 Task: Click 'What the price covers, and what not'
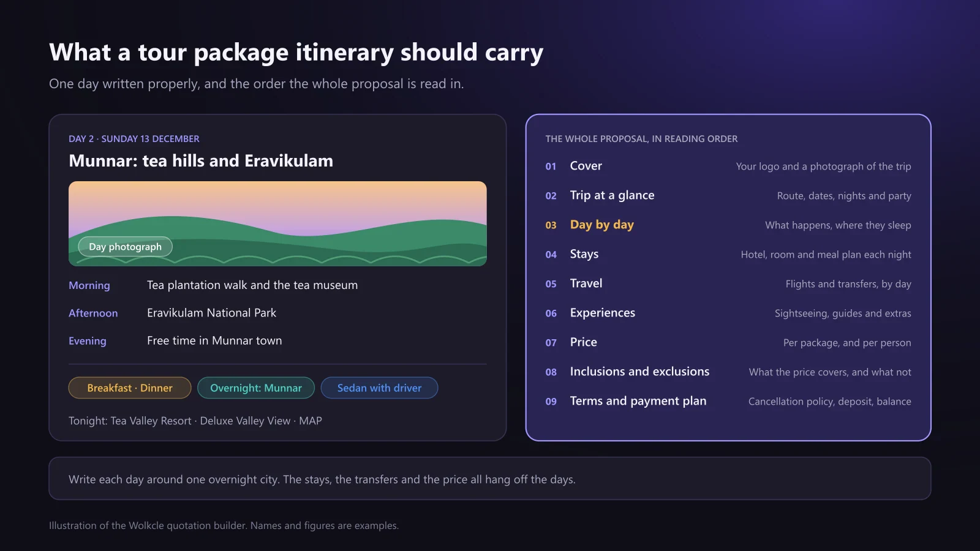830,372
